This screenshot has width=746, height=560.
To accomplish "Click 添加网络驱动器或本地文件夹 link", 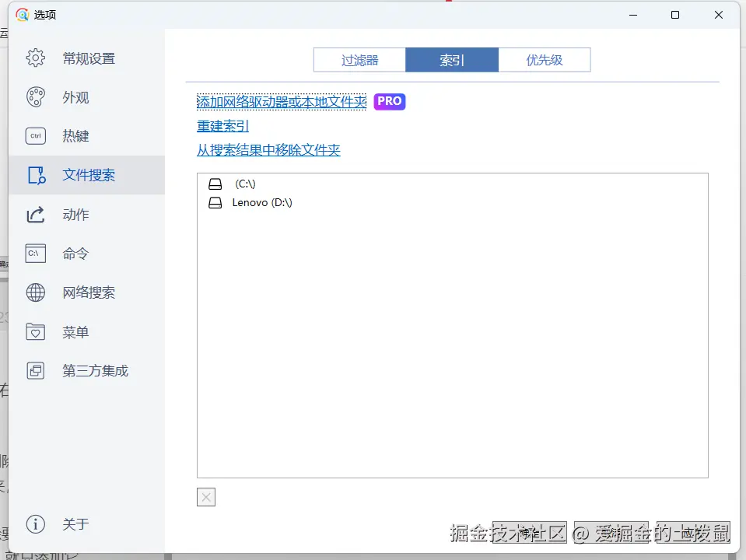I will point(282,102).
